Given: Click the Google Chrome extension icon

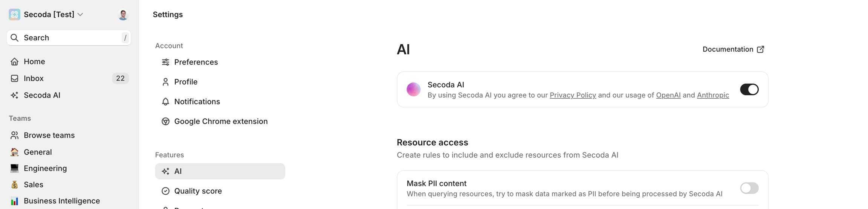Looking at the screenshot, I should [165, 121].
